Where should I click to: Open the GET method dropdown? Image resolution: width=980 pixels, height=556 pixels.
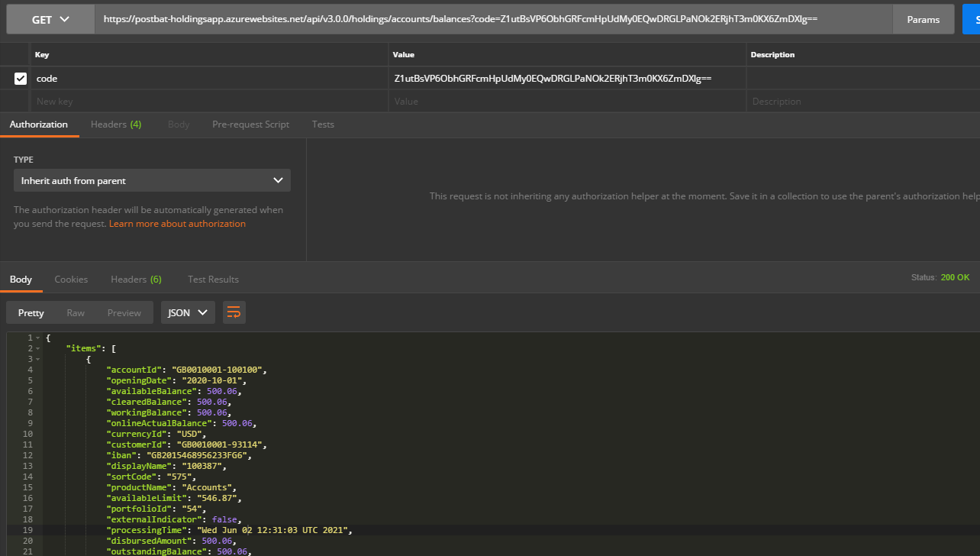[x=50, y=19]
